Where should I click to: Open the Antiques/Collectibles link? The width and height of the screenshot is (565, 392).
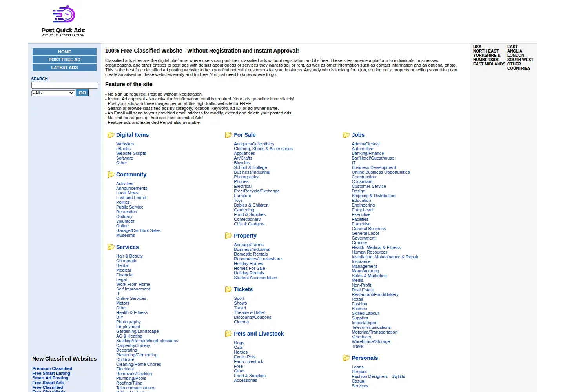pyautogui.click(x=254, y=144)
